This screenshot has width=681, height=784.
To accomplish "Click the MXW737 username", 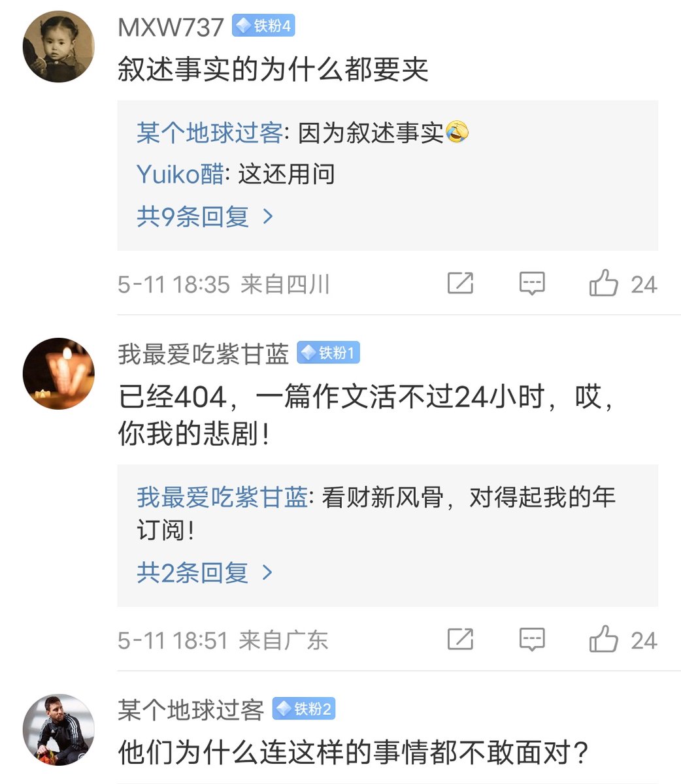I will point(171,27).
